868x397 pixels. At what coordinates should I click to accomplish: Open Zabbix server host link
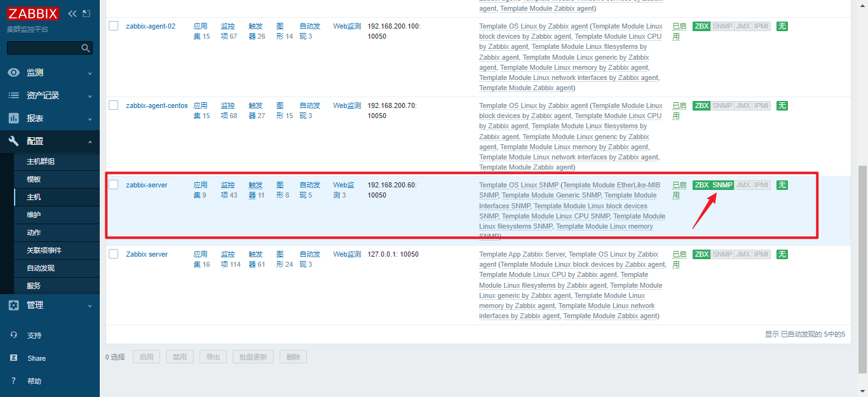point(147,254)
